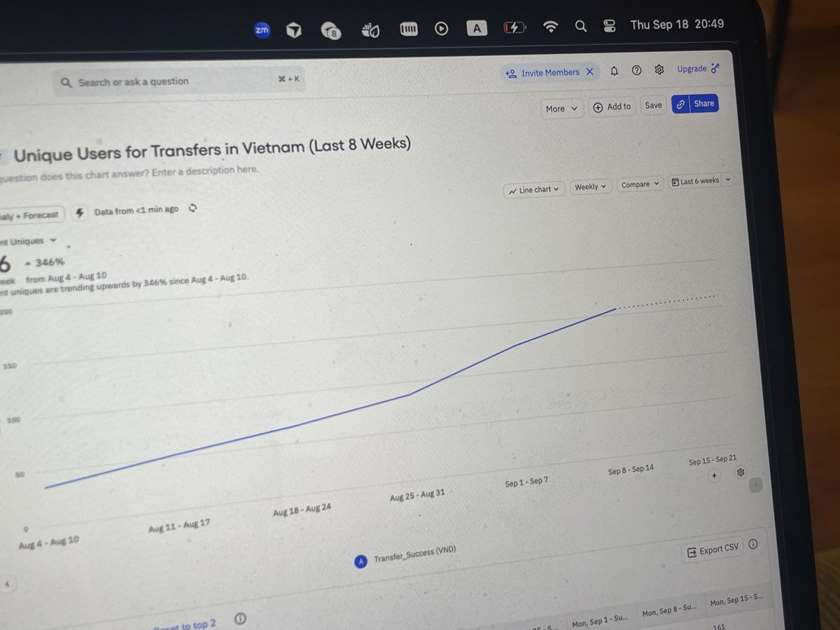Click the Add to button
This screenshot has height=630, width=840.
point(612,106)
